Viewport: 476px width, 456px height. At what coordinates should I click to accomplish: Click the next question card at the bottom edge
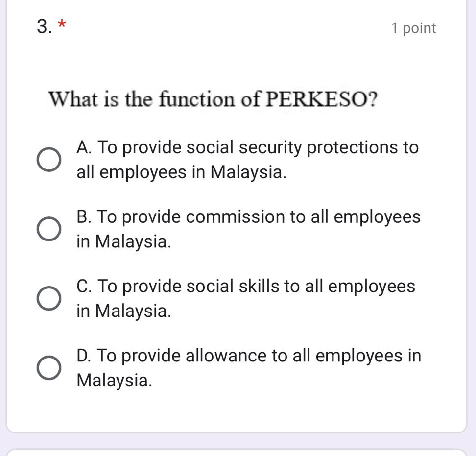[x=238, y=453]
